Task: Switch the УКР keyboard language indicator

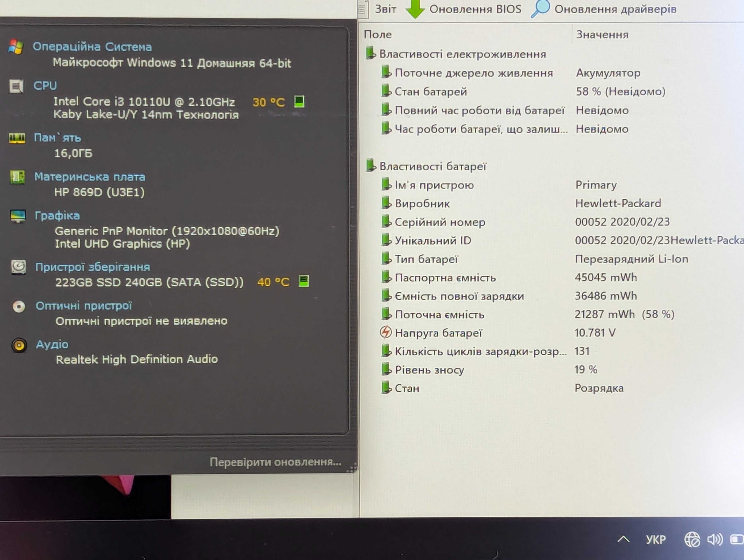Action: pos(656,540)
